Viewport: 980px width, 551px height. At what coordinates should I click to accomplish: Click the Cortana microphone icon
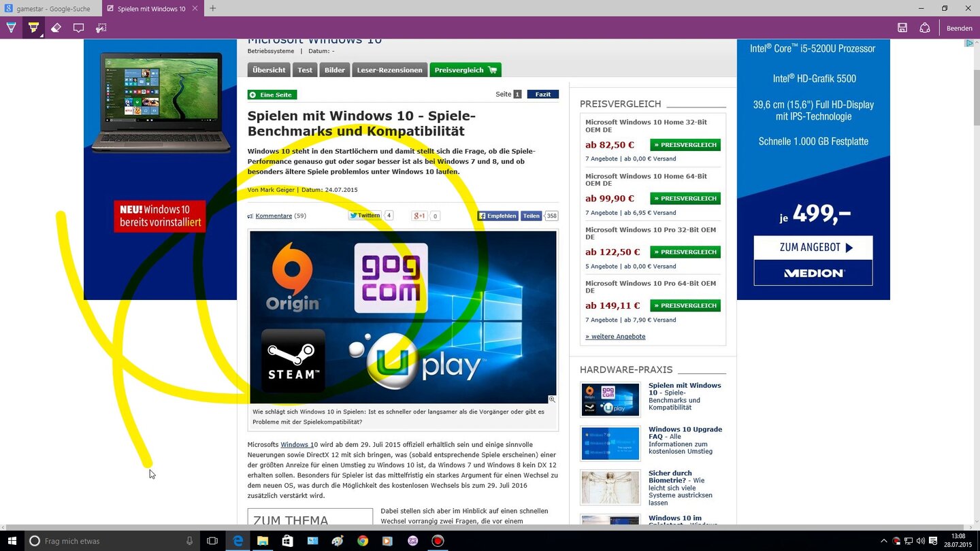[x=190, y=541]
